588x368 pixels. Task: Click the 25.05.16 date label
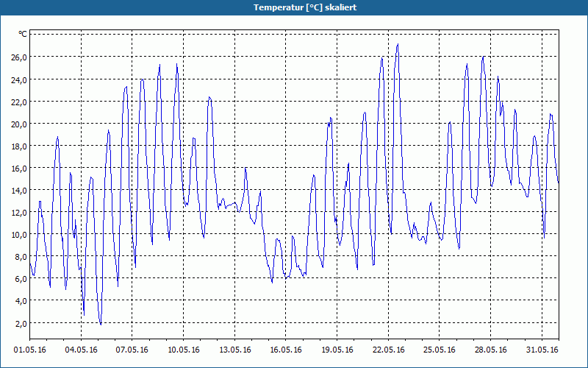(440, 350)
